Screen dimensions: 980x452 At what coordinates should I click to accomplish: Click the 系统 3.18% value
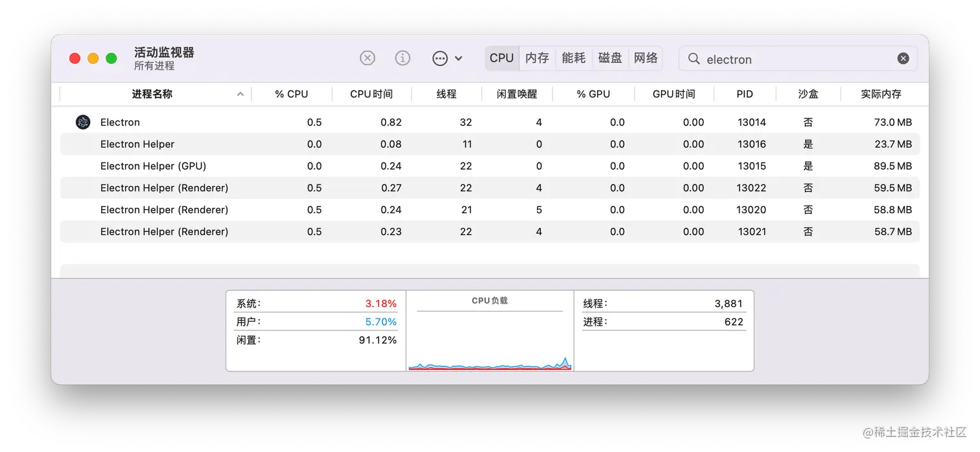tap(381, 303)
